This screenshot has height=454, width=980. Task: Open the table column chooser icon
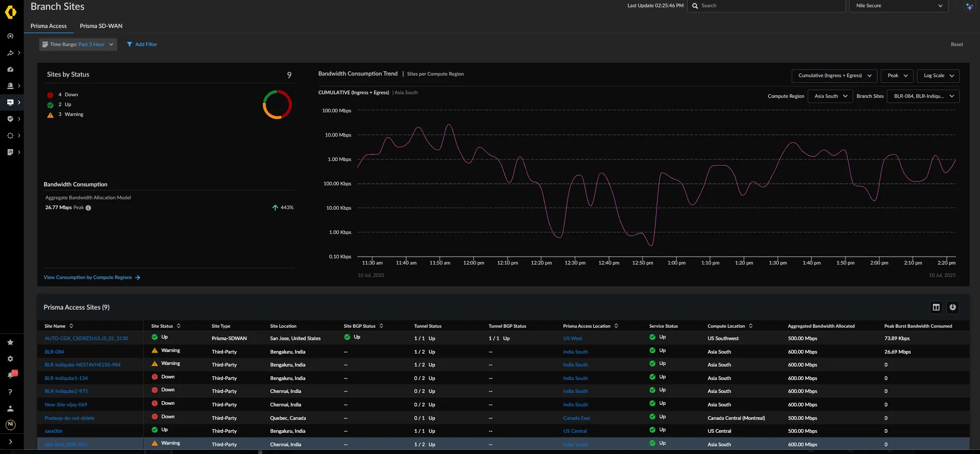[936, 307]
